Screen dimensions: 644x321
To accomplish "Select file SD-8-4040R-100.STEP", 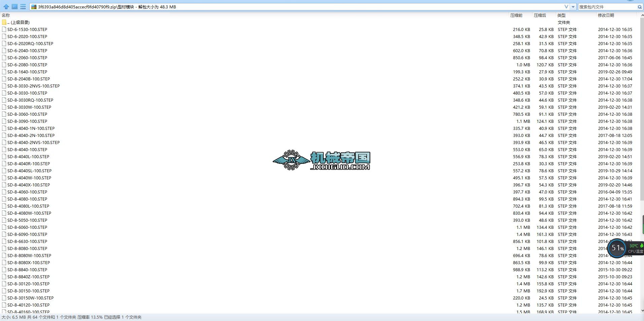I will [29, 164].
